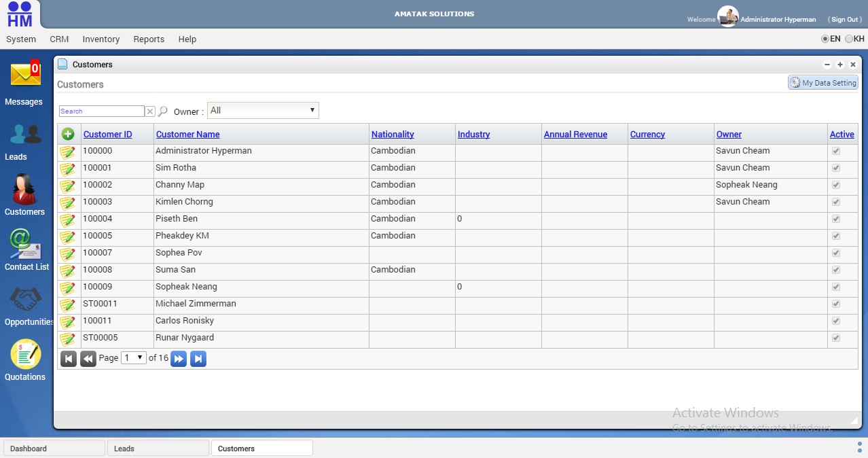Sort by Nationality column header
Viewport: 868px width, 458px height.
point(393,135)
